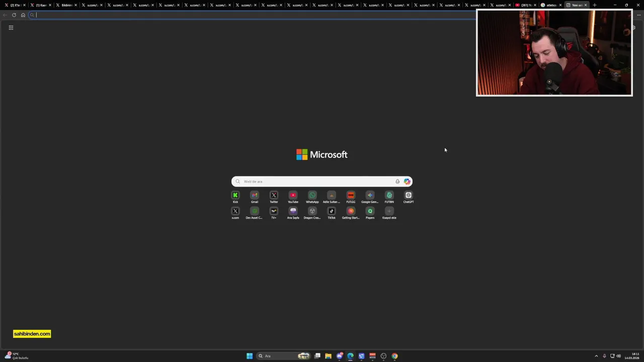Open File Explorer from the taskbar
Screen dimensions: 644x362
[x=328, y=356]
